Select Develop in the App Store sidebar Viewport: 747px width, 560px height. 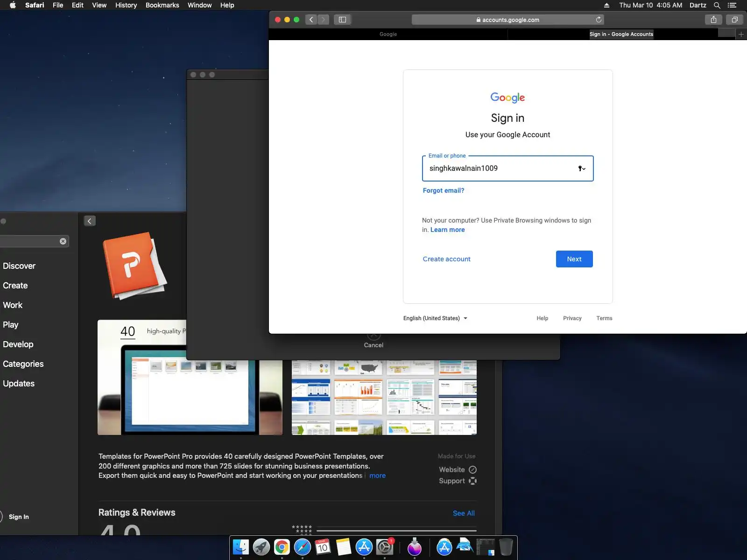click(18, 344)
